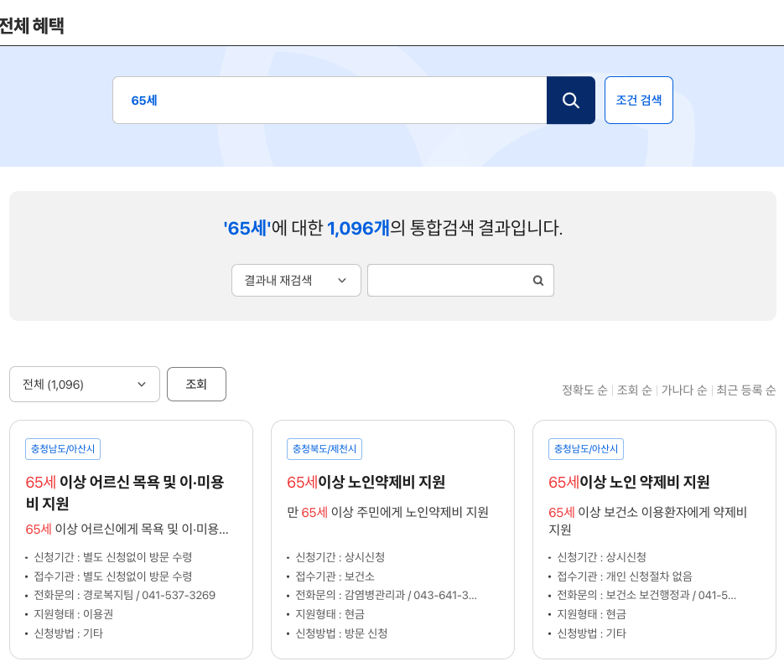Click 전화문의 : 경로복지팀 / 041-537-3269

coord(124,595)
